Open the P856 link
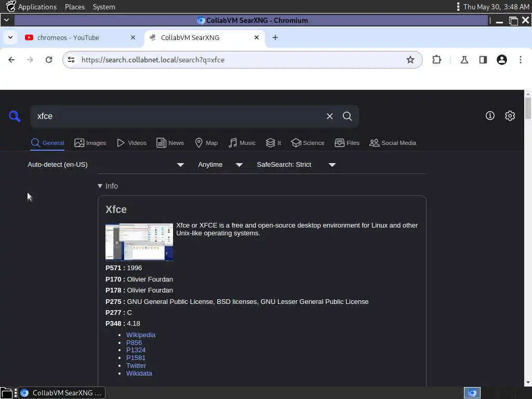 pyautogui.click(x=134, y=343)
